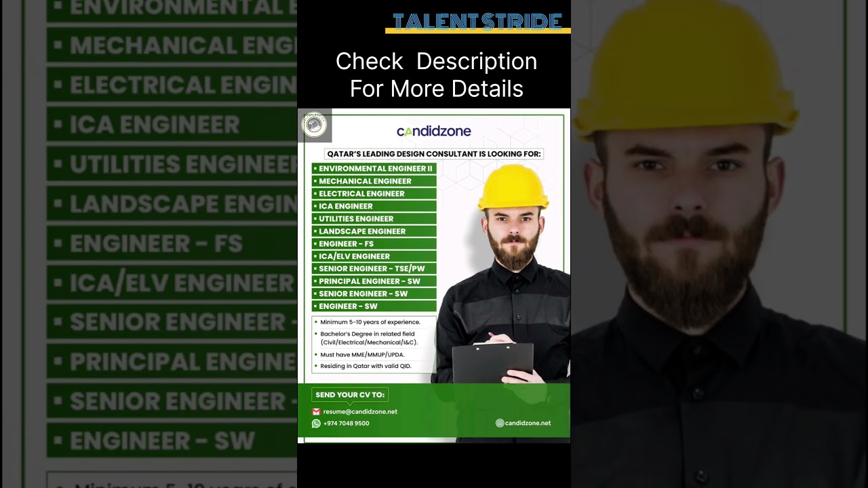Viewport: 868px width, 488px height.
Task: Click the enlarged 'ENGINEER – FS' row in the blurred background
Action: [172, 244]
